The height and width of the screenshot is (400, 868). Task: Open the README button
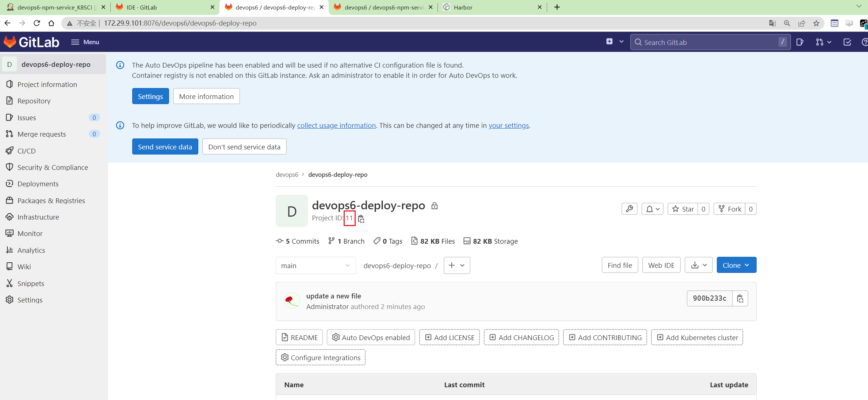click(x=299, y=338)
